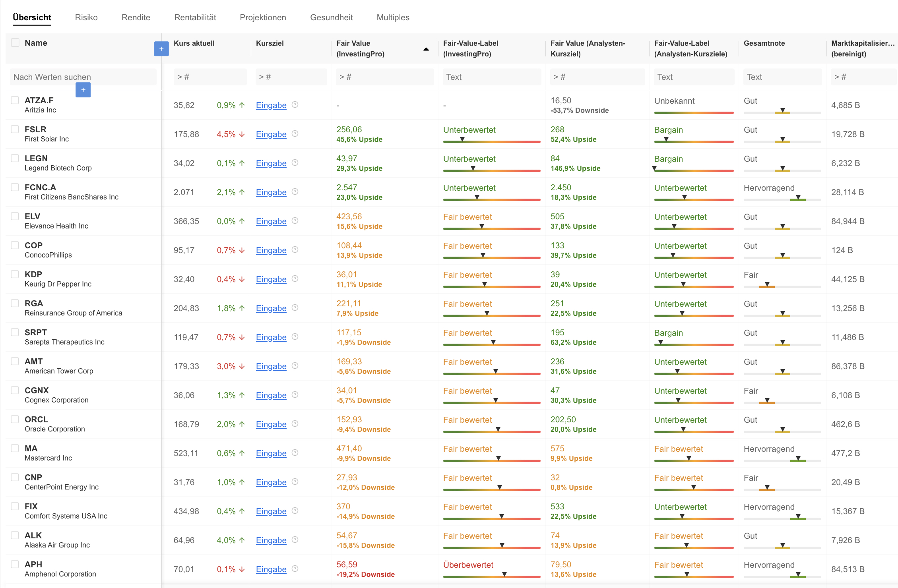Click Eingabe link for APH Amphenol
The image size is (898, 588).
[x=271, y=569]
